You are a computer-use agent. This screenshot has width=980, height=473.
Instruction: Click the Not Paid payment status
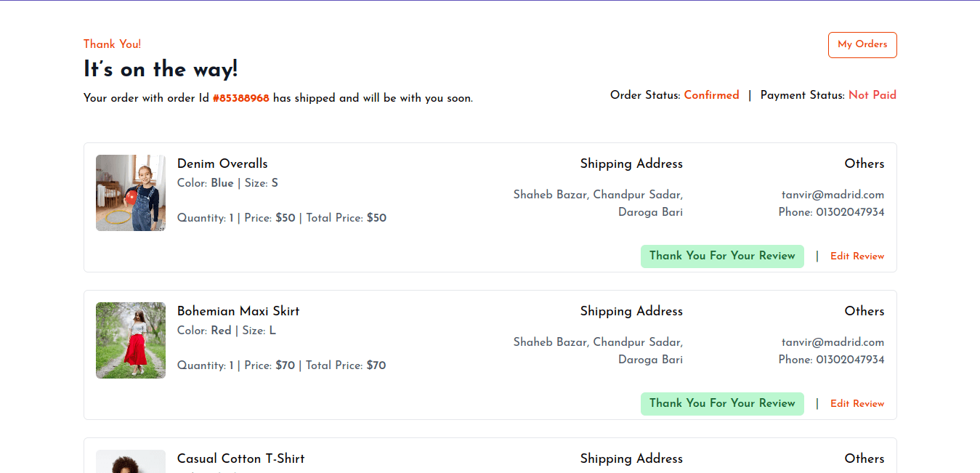[872, 95]
